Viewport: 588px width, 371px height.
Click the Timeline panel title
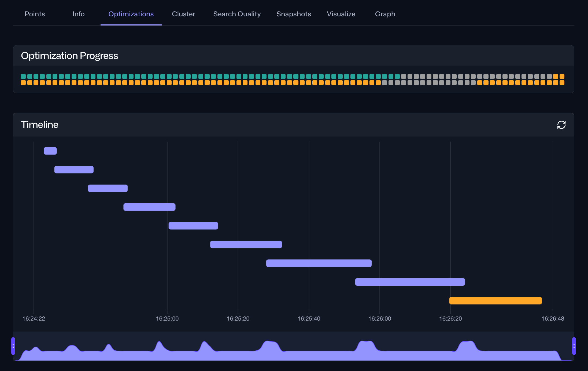click(x=39, y=124)
